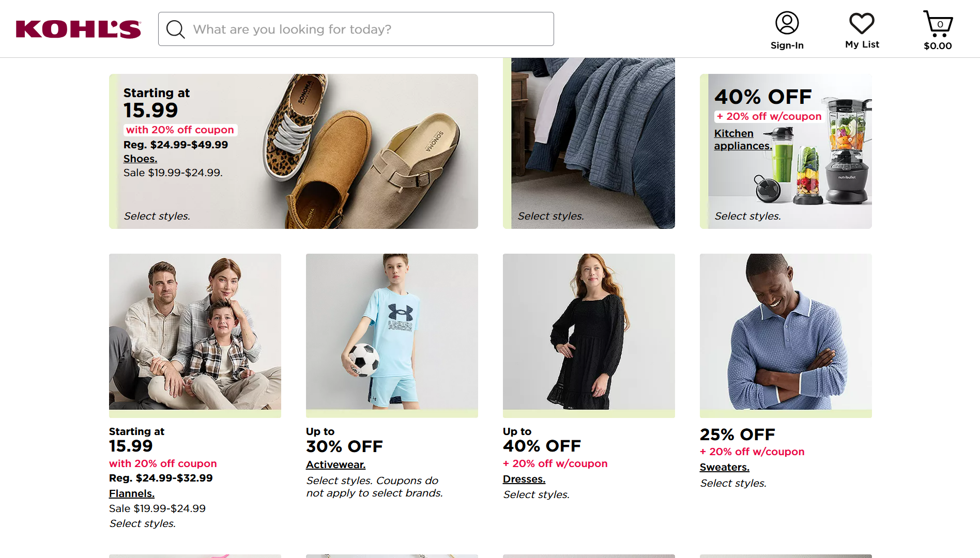Click the search magnifying glass icon

point(175,29)
